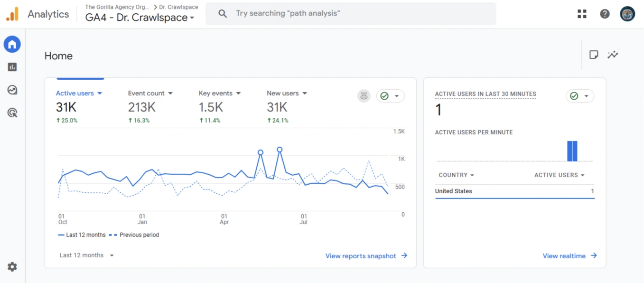The image size is (644, 283).
Task: Open the Insights sparkline icon
Action: pos(613,55)
